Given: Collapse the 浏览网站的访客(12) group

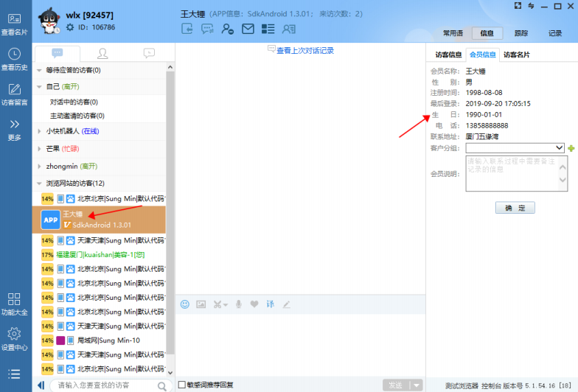Looking at the screenshot, I should (39, 183).
